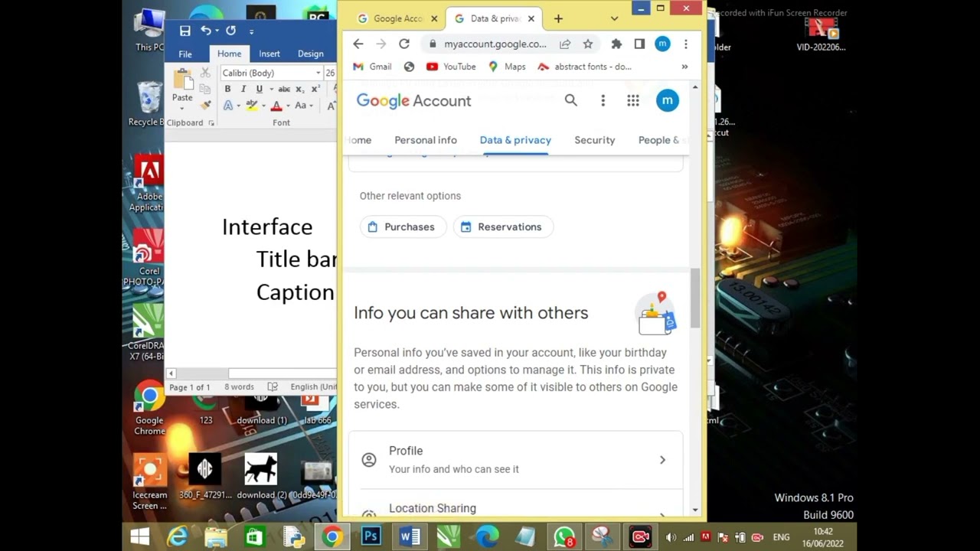This screenshot has width=980, height=551.
Task: Open Chrome side panel icon
Action: 639,44
